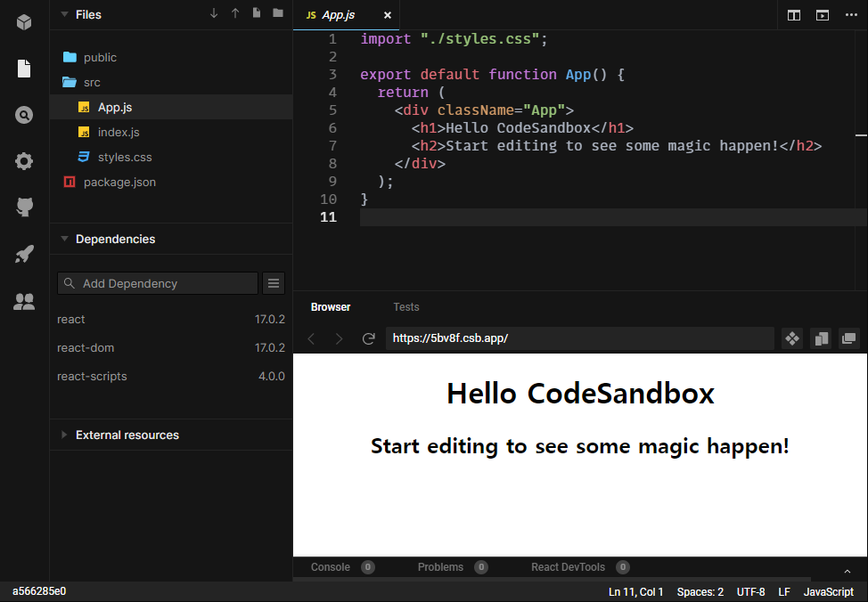Open the Live collaboration people panel
Screen dimensions: 868x602
coord(24,302)
